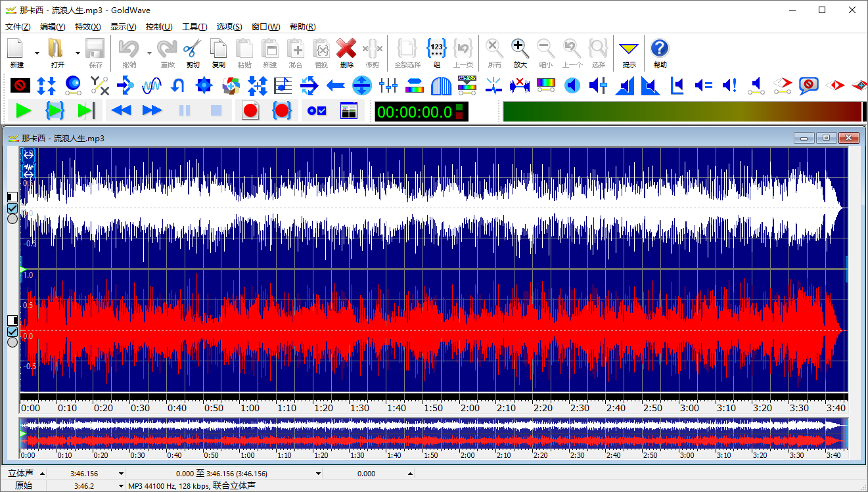Expand the New (新建) dropdown arrow
This screenshot has height=492, width=868.
coord(37,53)
